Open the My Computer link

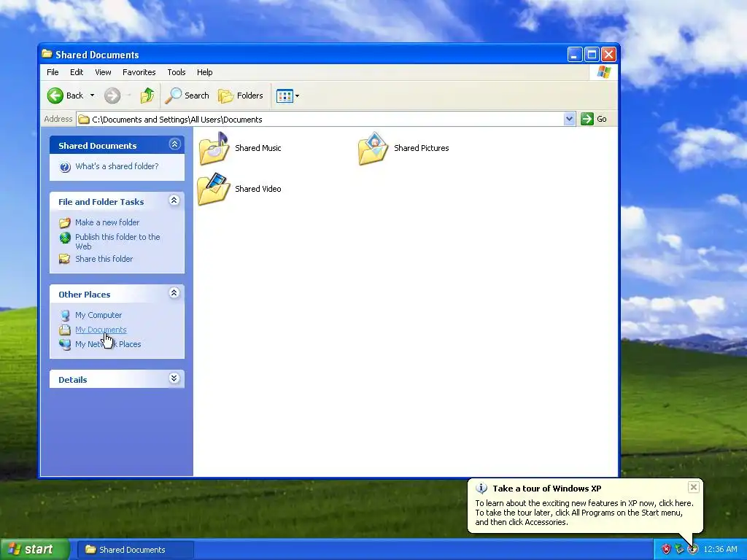tap(98, 315)
